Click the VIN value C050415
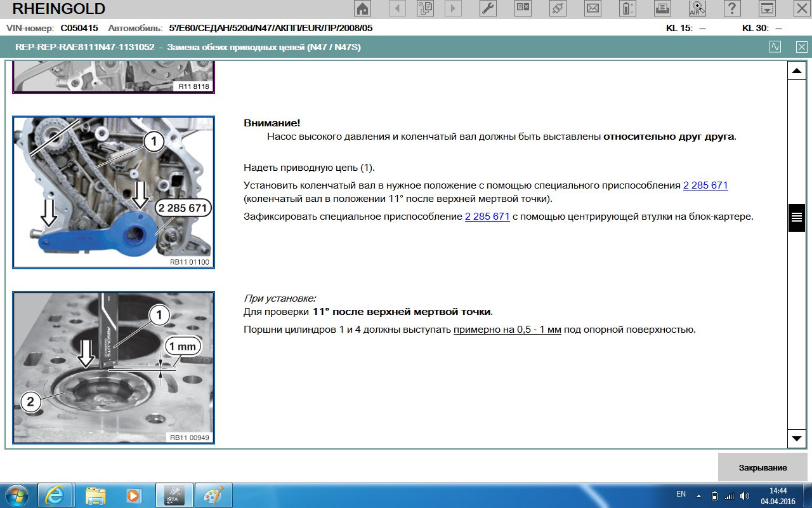Image resolution: width=812 pixels, height=508 pixels. click(79, 28)
